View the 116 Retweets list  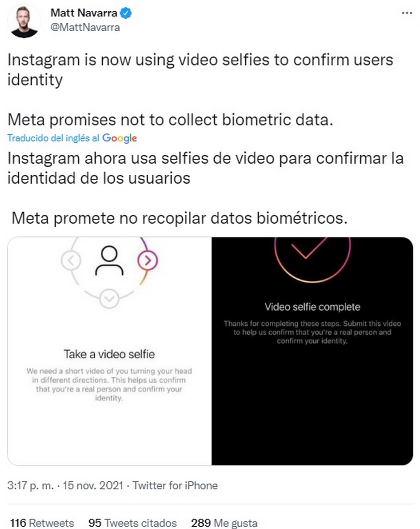pos(42,523)
